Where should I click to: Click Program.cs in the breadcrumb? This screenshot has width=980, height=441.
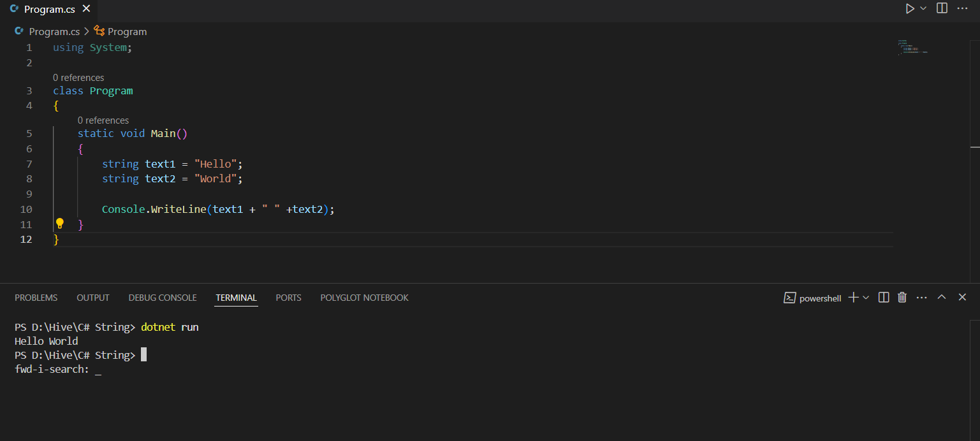pos(54,31)
